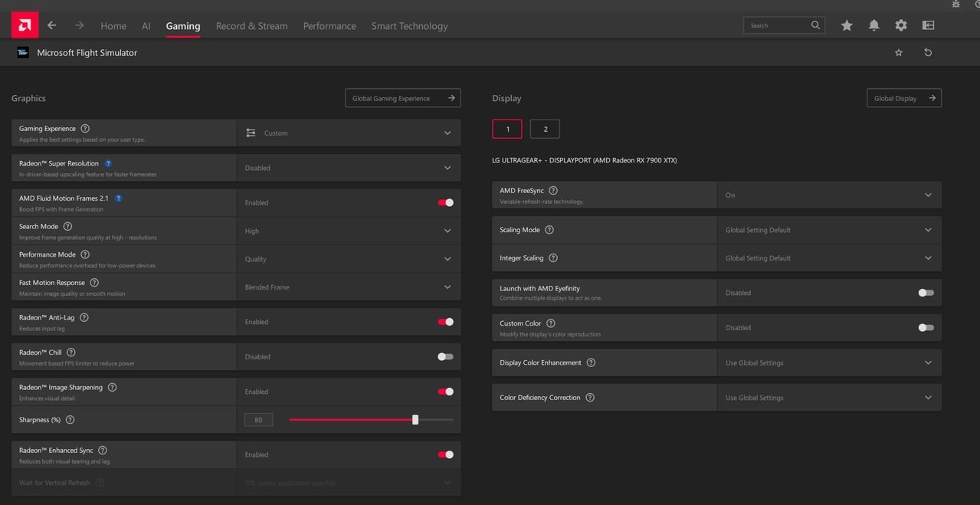Image resolution: width=980 pixels, height=505 pixels.
Task: Enable Custom Color toggle
Action: 926,327
